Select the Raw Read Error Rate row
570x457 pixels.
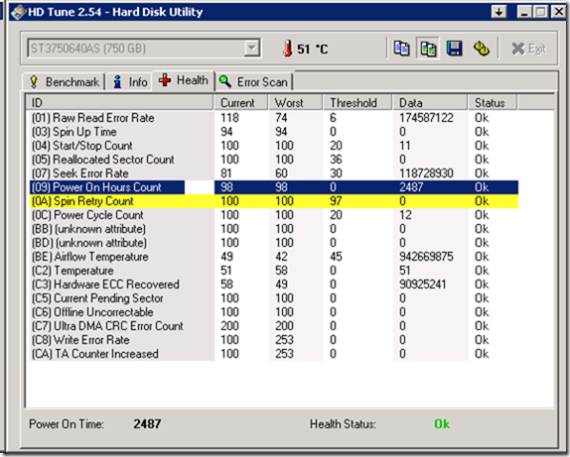pos(274,118)
